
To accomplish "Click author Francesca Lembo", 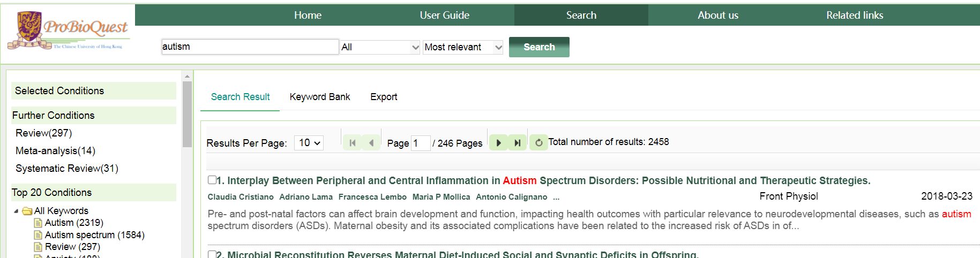I will coord(372,197).
